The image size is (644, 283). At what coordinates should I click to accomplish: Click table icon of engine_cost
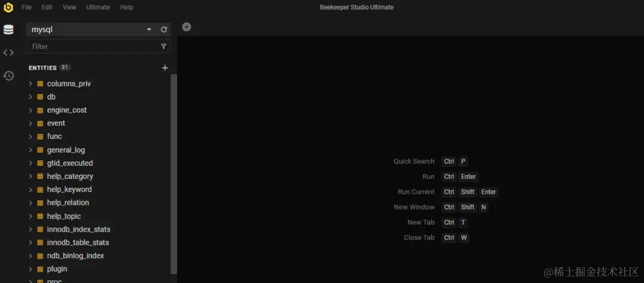coord(40,110)
